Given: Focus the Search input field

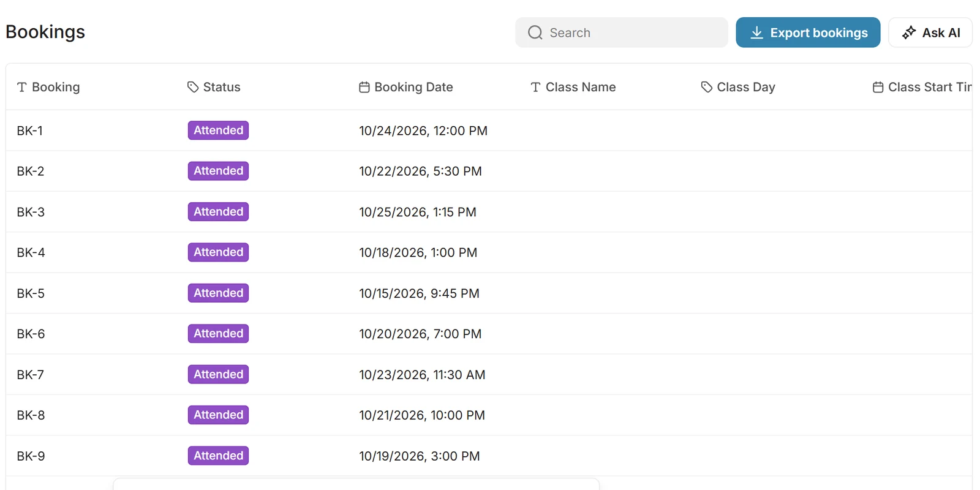Looking at the screenshot, I should (622, 32).
